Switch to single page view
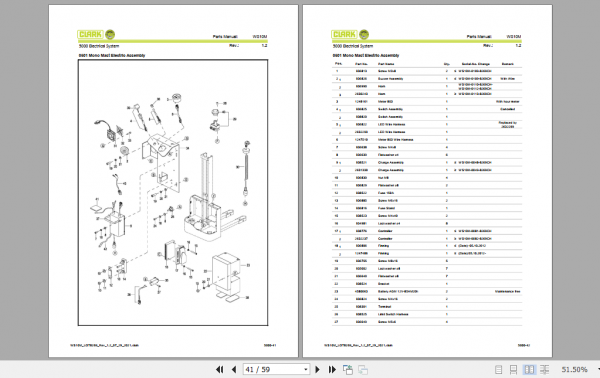Screen dimensions: 600x378 pos(498,370)
